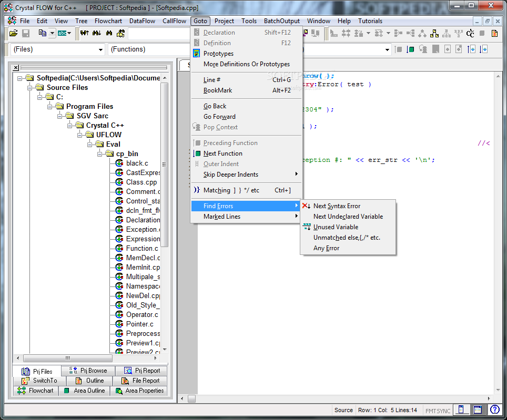Open the Outline tab
The image size is (507, 420).
pos(89,381)
